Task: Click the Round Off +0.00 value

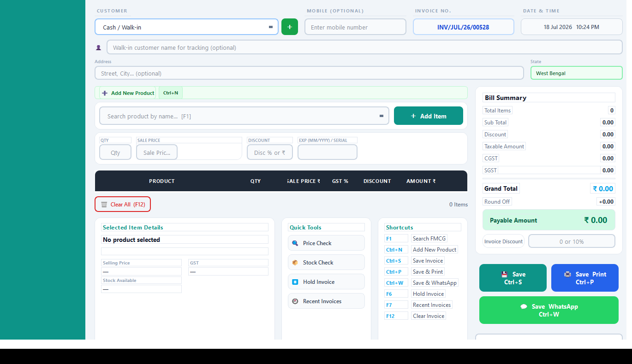Action: tap(606, 201)
